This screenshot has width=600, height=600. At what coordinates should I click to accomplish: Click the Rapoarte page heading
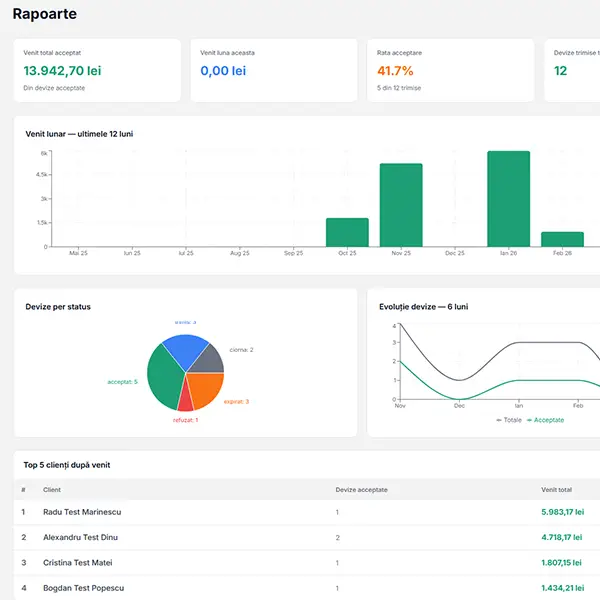(44, 14)
